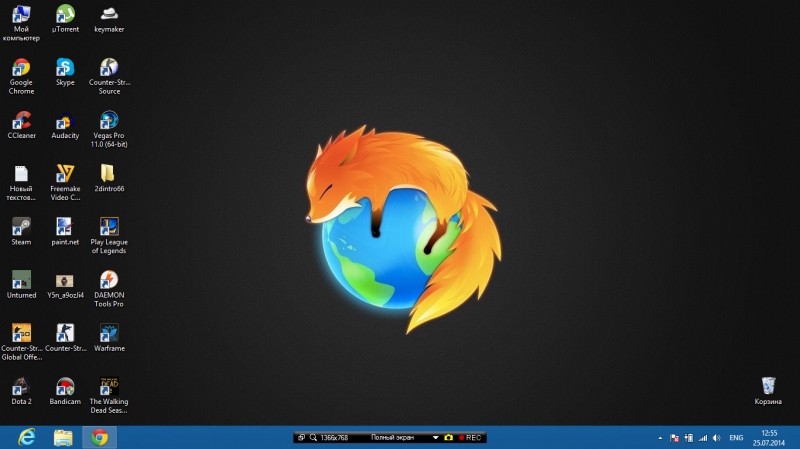Open the paint.net shortcut

point(65,232)
